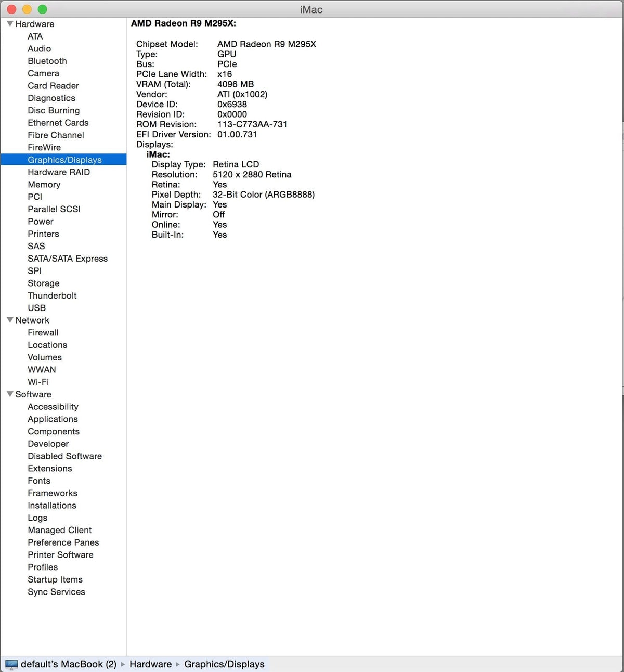The image size is (624, 672).
Task: Select SAS in the sidebar
Action: point(36,247)
